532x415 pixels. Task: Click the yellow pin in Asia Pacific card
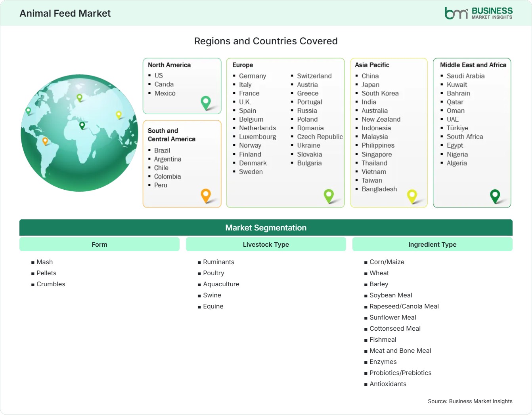[412, 196]
